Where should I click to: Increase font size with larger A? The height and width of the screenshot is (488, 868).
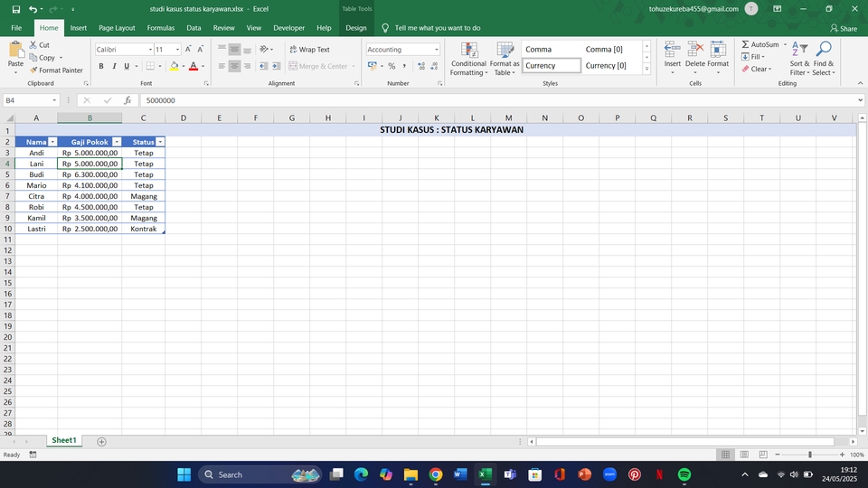tap(188, 49)
